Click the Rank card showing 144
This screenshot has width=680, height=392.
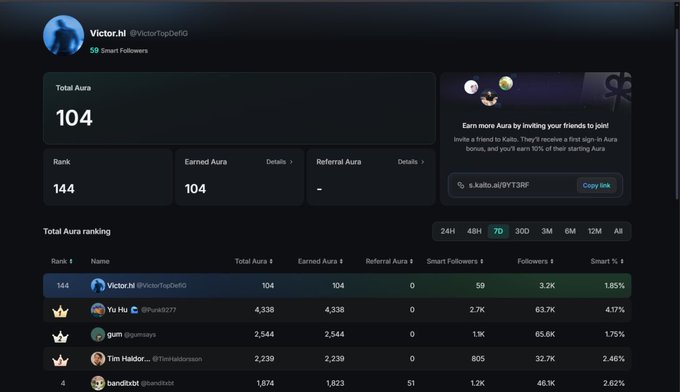point(108,177)
